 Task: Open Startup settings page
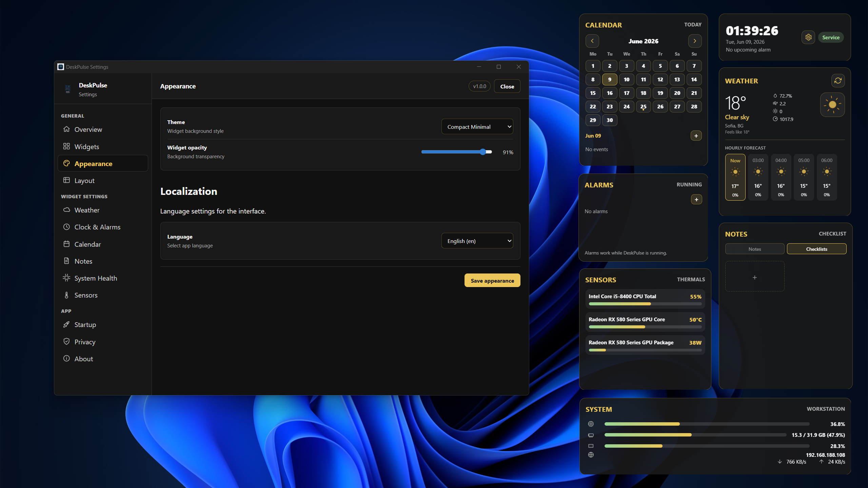[103, 325]
